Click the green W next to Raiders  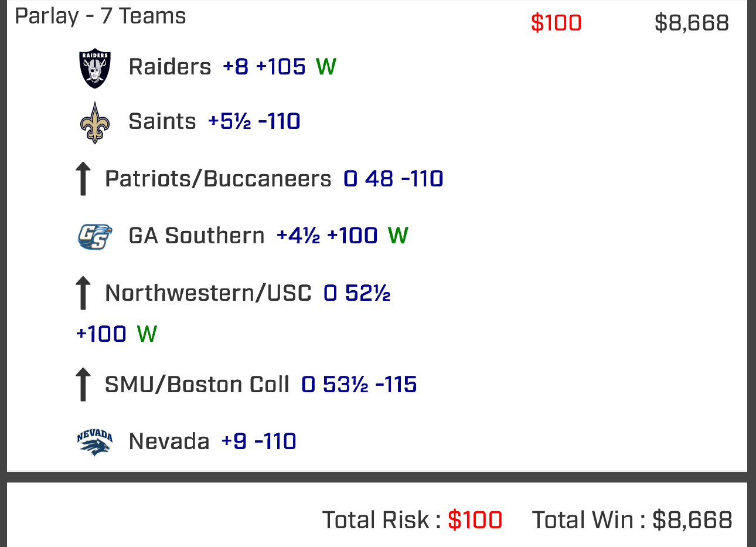coord(326,67)
